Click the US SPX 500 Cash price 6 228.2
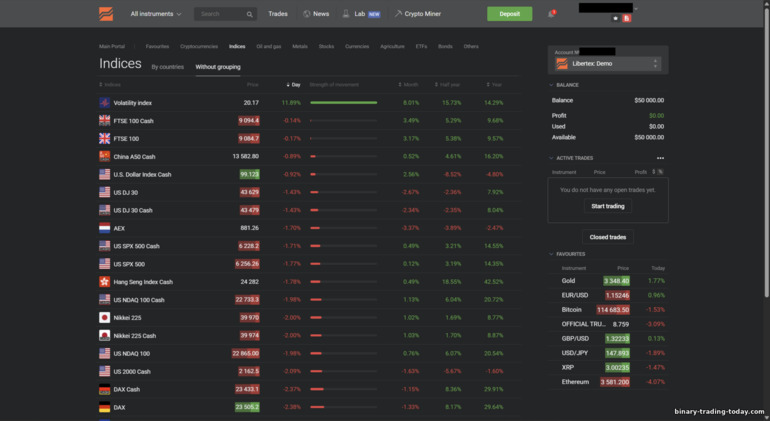The width and height of the screenshot is (770, 421). coord(249,246)
